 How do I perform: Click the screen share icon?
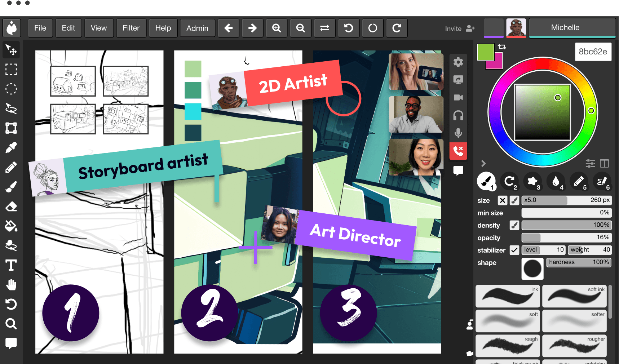coord(458,80)
